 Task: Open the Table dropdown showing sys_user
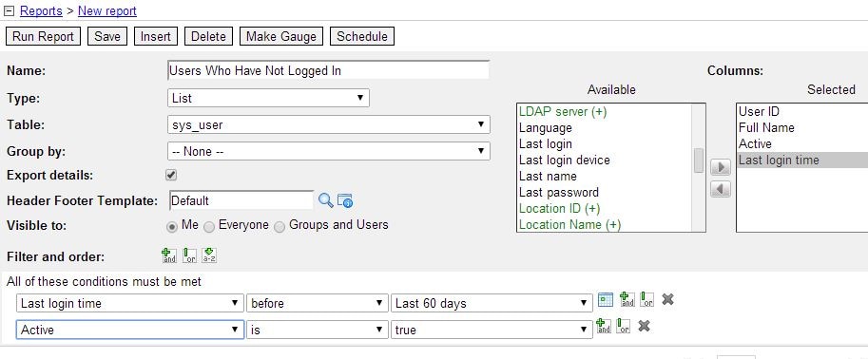point(328,124)
